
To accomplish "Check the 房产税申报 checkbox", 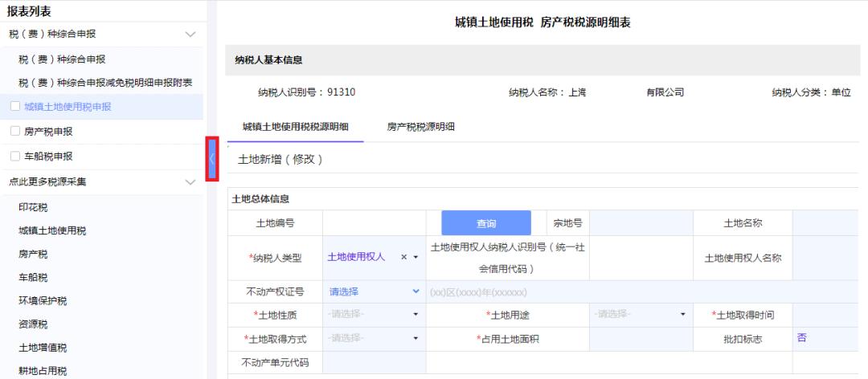I will click(14, 131).
